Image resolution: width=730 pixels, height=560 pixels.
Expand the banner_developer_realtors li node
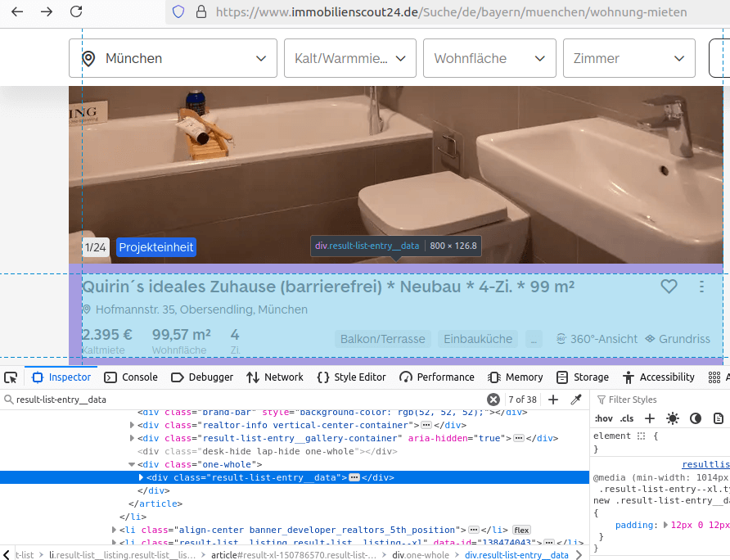pyautogui.click(x=114, y=530)
